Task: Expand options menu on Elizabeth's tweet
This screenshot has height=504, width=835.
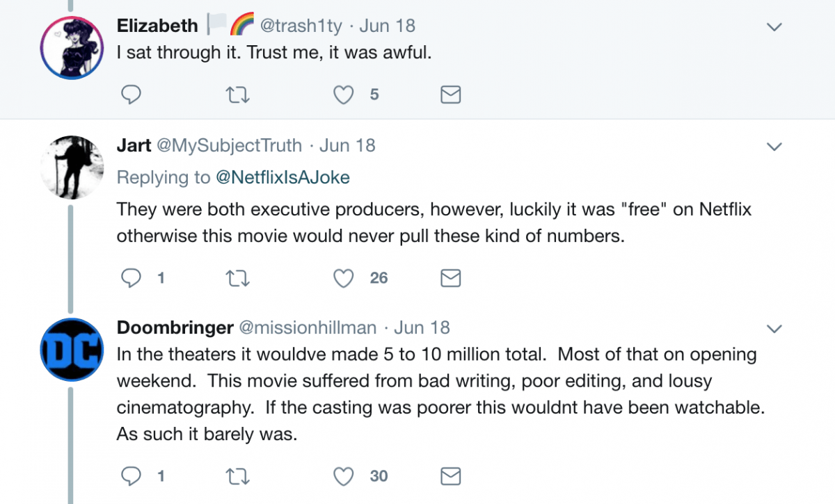Action: pyautogui.click(x=774, y=26)
